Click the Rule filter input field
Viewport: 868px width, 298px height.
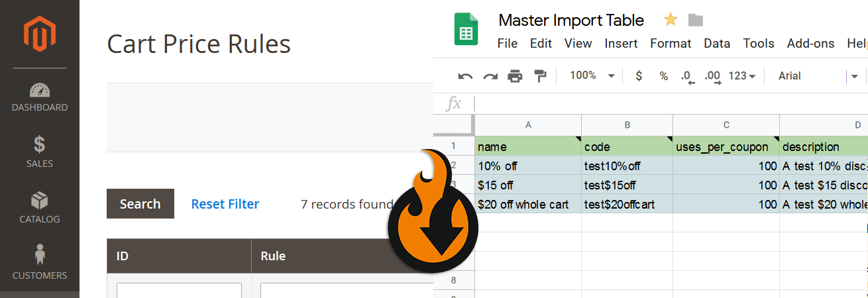[347, 290]
